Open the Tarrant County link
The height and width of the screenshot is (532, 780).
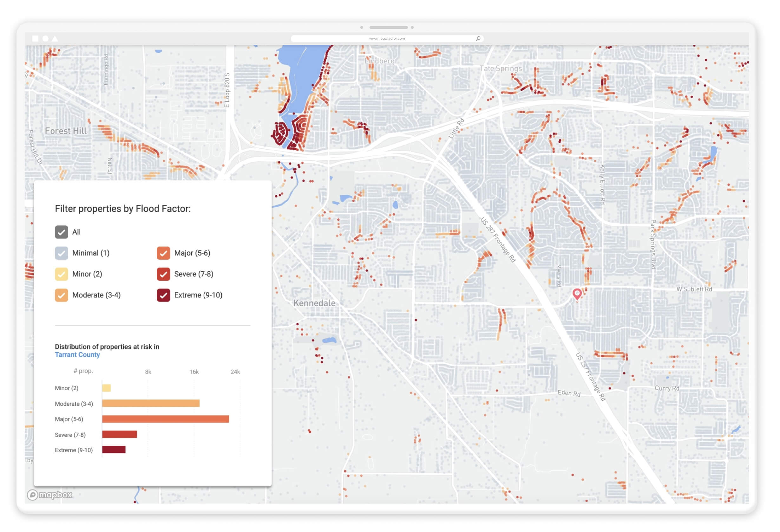tap(77, 355)
